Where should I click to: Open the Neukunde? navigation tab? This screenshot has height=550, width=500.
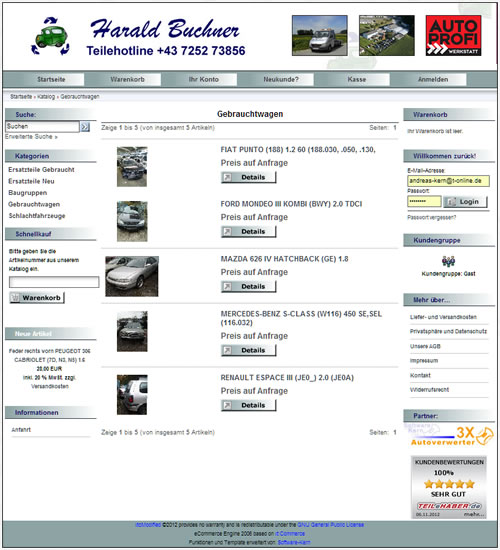(x=281, y=80)
